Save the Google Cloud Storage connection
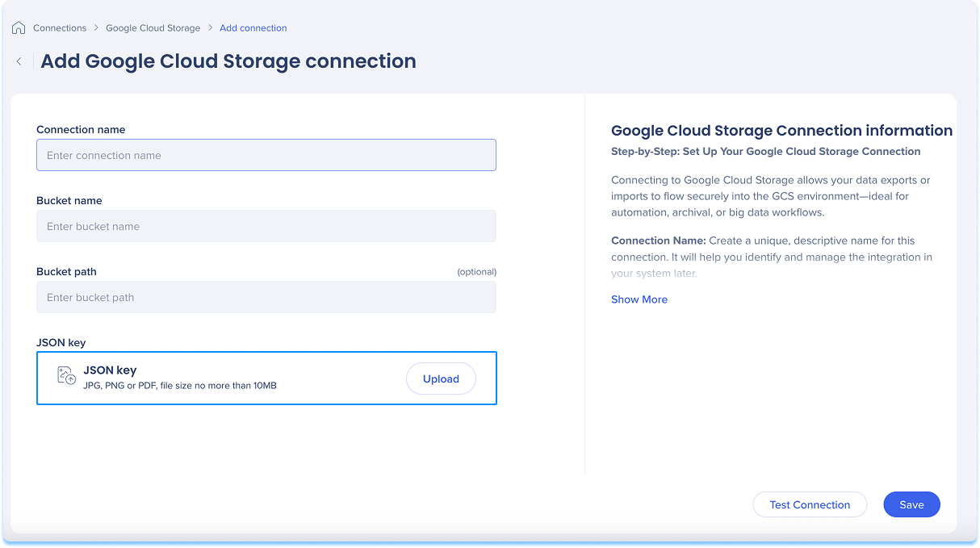Image resolution: width=980 pixels, height=548 pixels. tap(911, 504)
